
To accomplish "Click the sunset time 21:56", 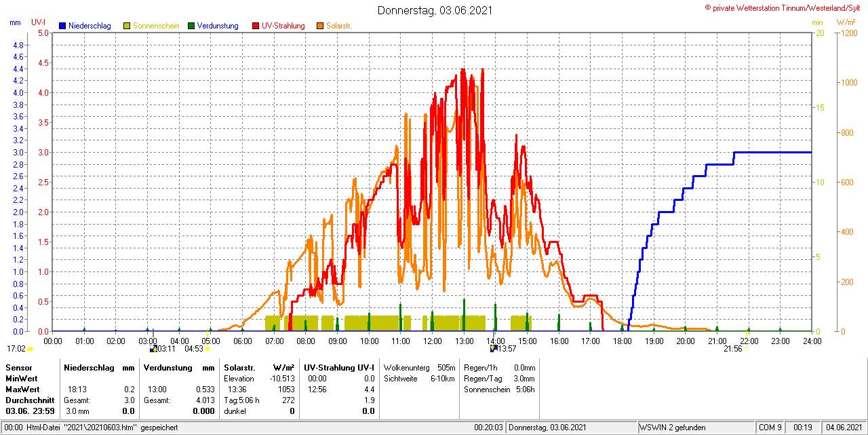I will pyautogui.click(x=732, y=349).
